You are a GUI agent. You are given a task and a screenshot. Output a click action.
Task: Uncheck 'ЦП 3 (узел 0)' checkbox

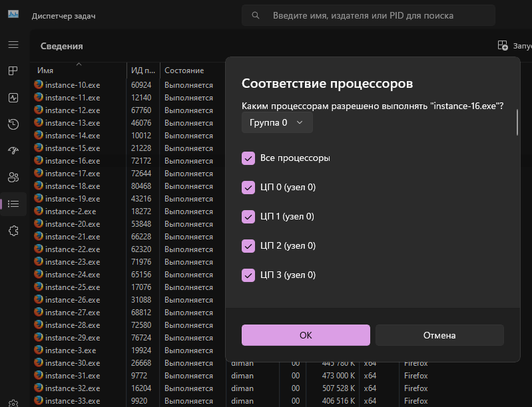click(248, 275)
